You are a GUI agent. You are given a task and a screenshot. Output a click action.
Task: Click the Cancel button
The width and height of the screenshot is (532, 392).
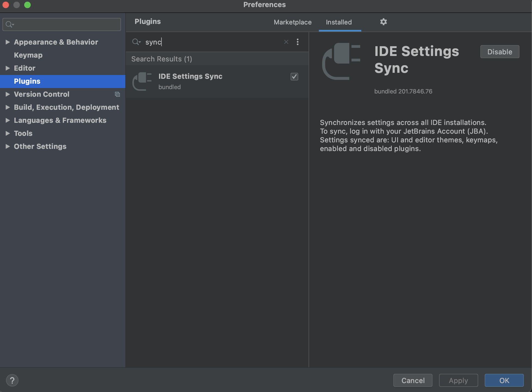pyautogui.click(x=413, y=380)
